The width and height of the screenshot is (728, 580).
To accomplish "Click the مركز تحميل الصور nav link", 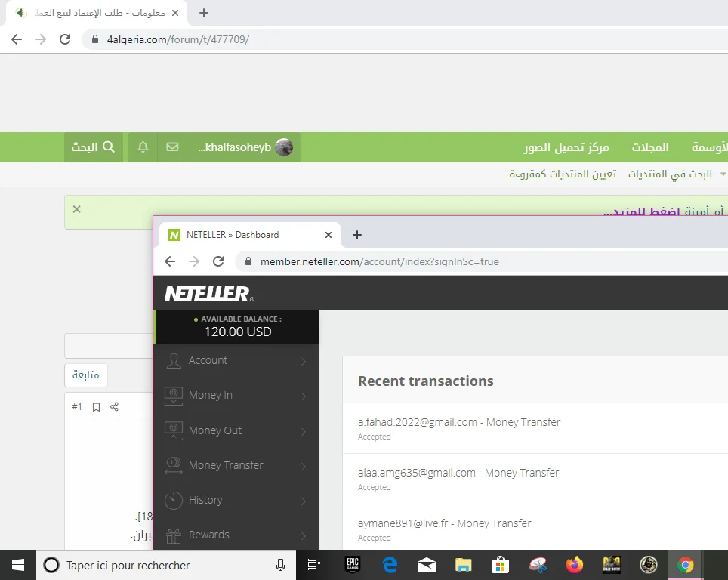I will (x=566, y=147).
